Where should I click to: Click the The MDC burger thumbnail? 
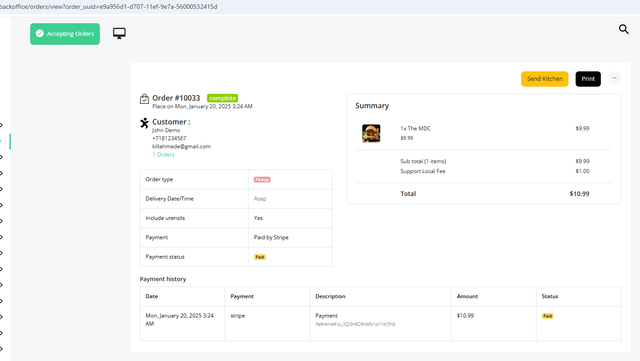pos(371,133)
